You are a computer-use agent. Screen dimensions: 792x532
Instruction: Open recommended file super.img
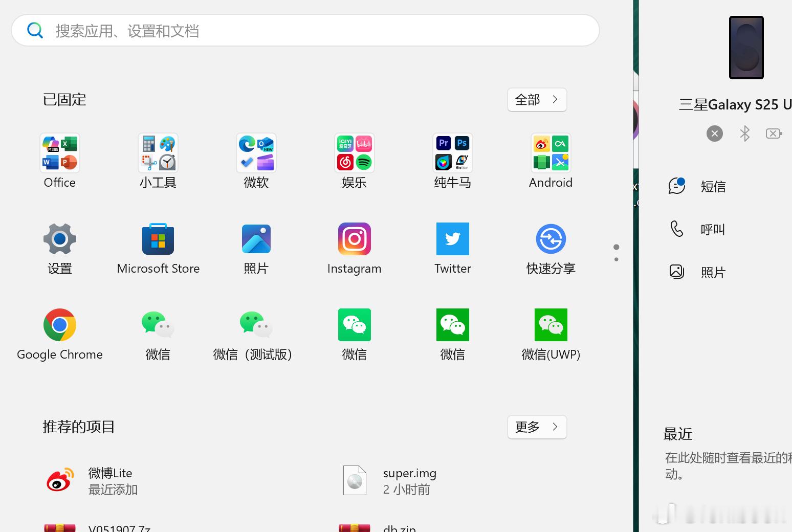(390, 481)
